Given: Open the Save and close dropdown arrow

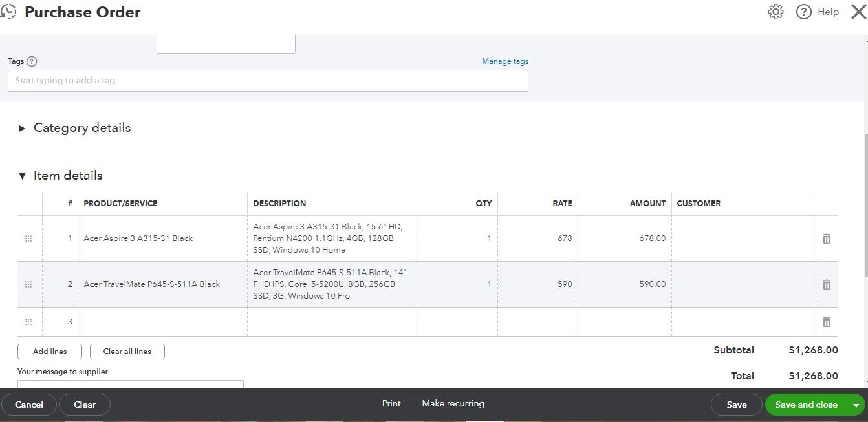Looking at the screenshot, I should pos(856,405).
